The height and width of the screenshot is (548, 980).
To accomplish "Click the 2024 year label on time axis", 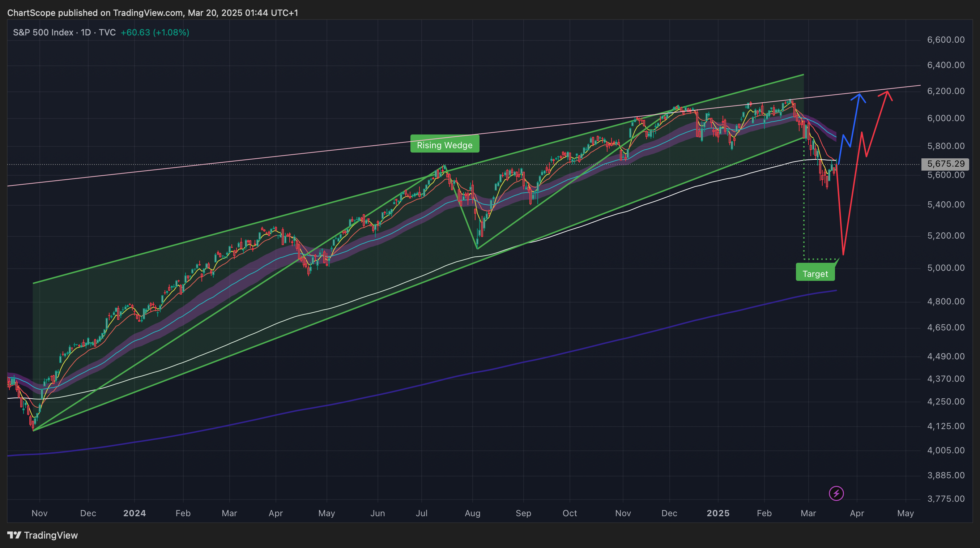I will click(134, 513).
